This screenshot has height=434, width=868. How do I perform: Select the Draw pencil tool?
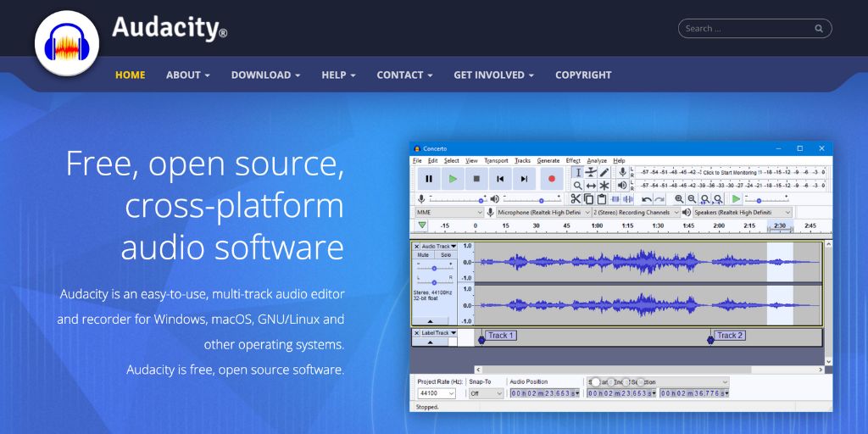pyautogui.click(x=604, y=172)
